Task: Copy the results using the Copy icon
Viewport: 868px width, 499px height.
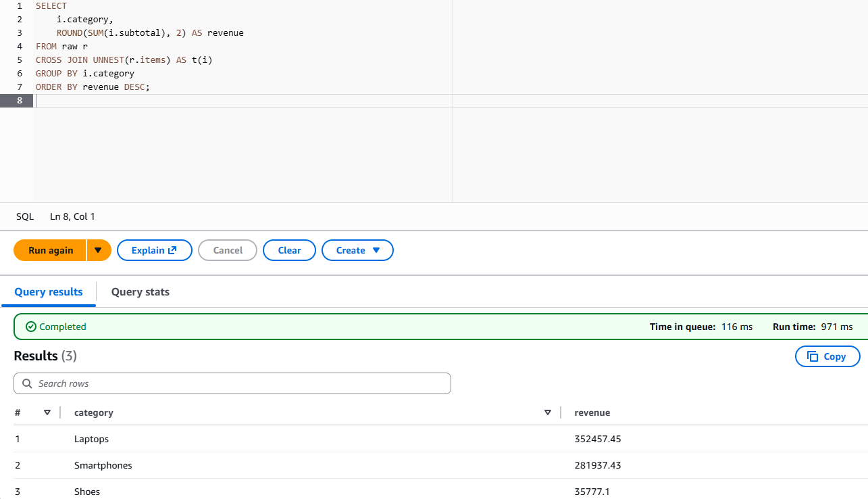Action: click(813, 356)
